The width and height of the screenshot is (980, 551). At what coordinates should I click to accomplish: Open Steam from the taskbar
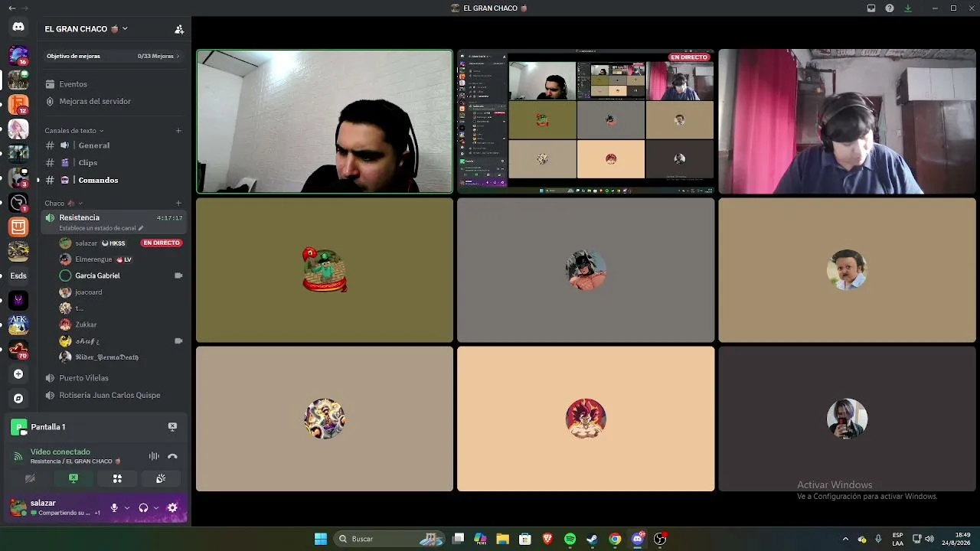[592, 539]
